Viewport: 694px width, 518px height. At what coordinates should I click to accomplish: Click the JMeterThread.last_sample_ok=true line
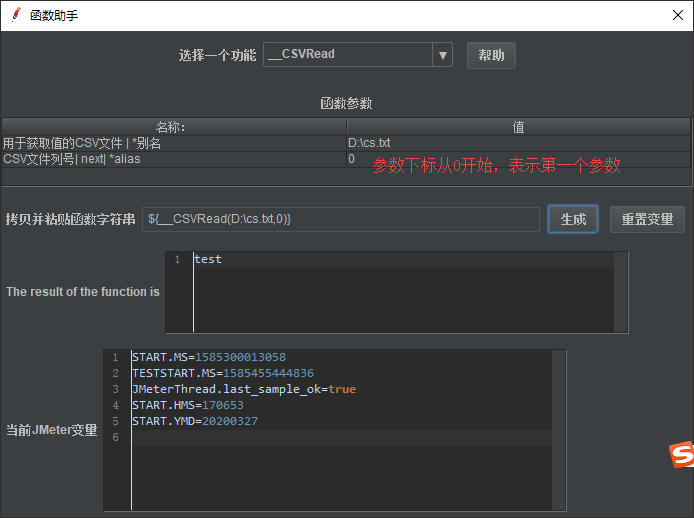244,389
